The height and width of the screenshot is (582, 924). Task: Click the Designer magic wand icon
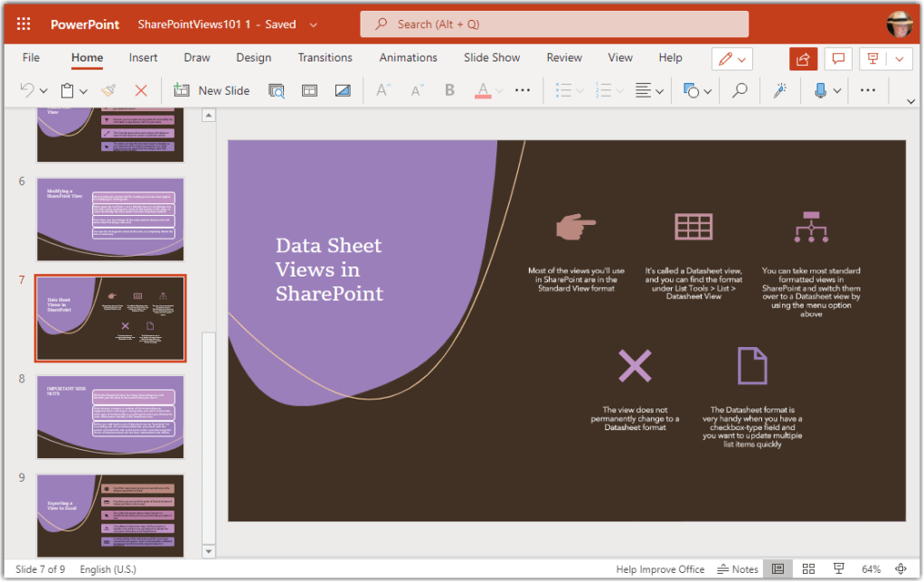779,90
